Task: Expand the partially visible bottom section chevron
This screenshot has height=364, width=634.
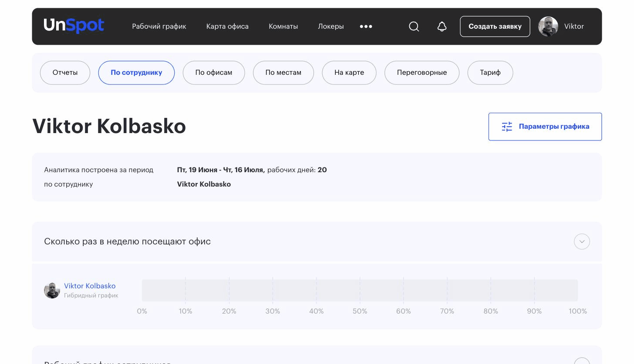Action: tap(582, 361)
